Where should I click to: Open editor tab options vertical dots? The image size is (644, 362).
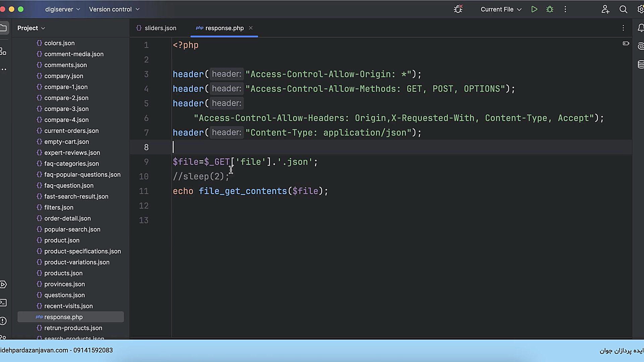(623, 28)
